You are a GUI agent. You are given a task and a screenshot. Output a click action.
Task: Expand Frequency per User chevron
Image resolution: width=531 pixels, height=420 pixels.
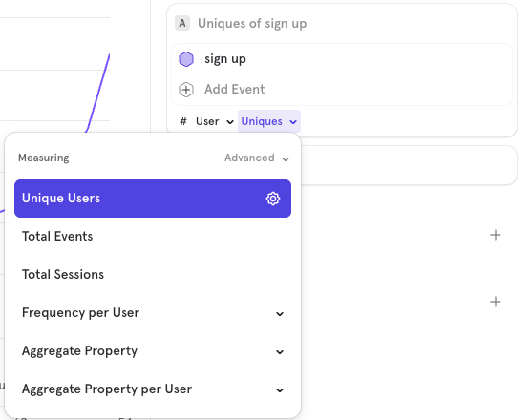point(280,314)
